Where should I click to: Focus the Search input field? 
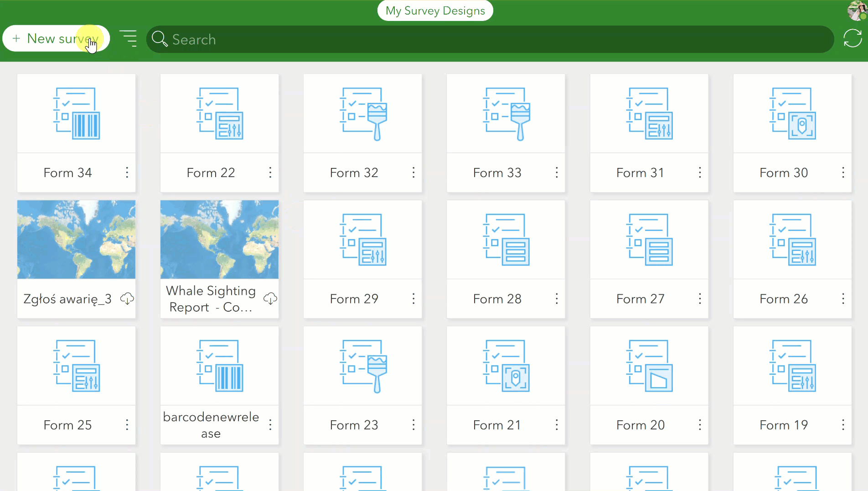coord(490,39)
